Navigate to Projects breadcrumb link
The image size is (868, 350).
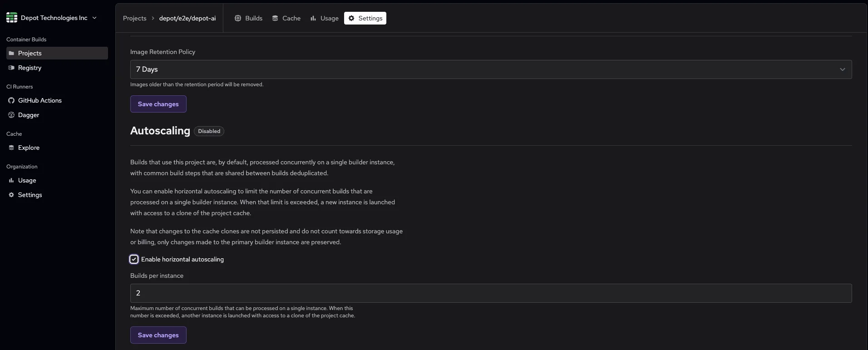(x=134, y=18)
